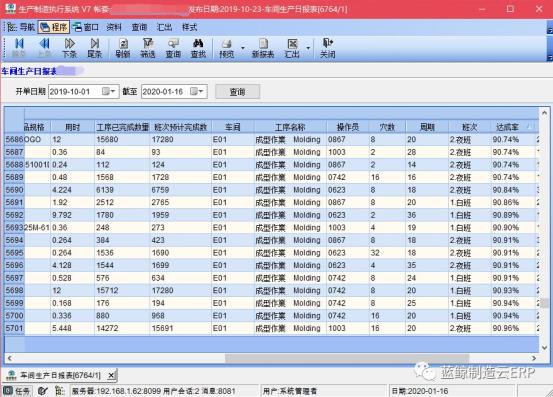Select row number 5690
553x397 pixels.
click(14, 190)
